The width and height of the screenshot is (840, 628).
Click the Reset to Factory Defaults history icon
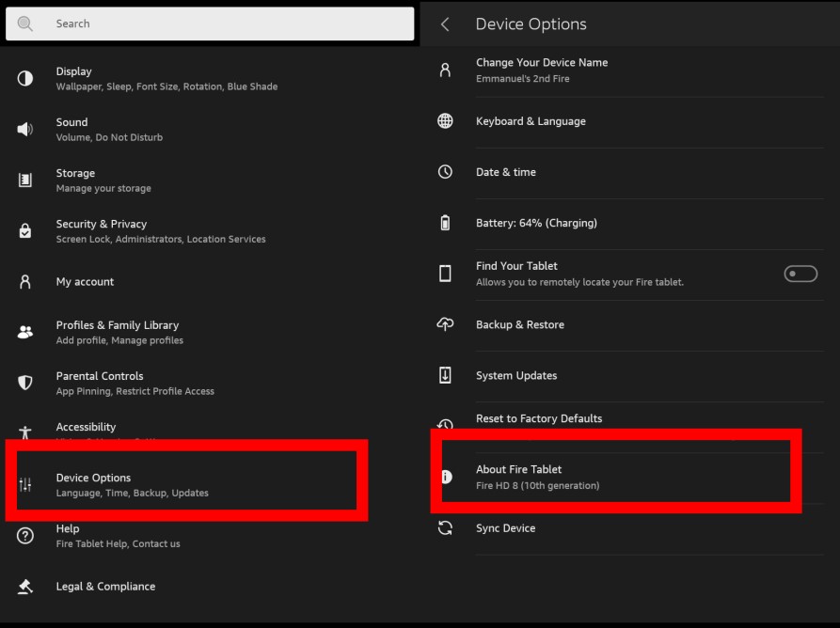click(x=445, y=424)
